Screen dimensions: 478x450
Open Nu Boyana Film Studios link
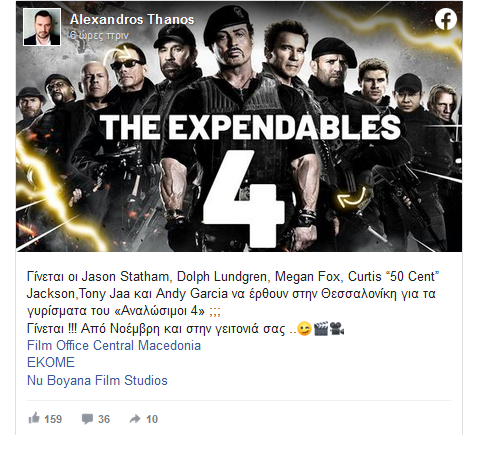pyautogui.click(x=97, y=380)
